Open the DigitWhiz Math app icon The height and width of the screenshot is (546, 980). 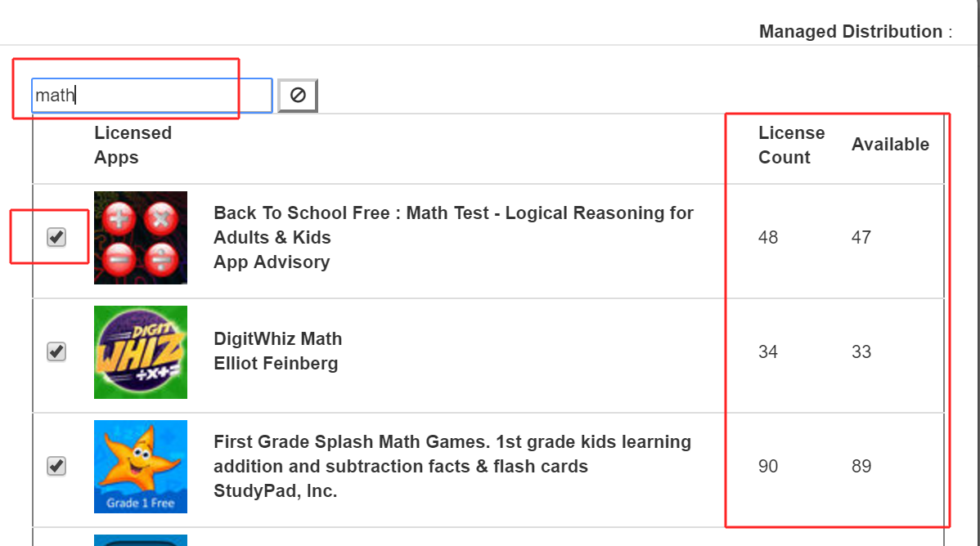(x=141, y=352)
